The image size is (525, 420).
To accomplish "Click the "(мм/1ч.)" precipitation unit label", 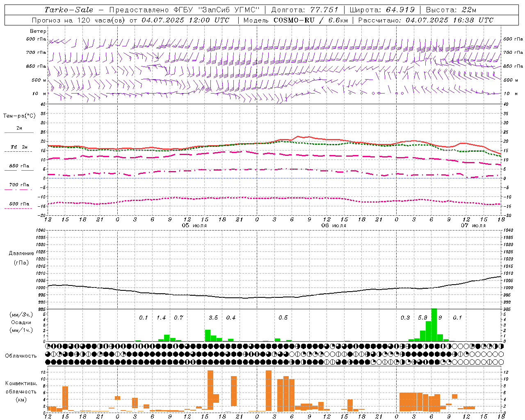I will 21,330.
